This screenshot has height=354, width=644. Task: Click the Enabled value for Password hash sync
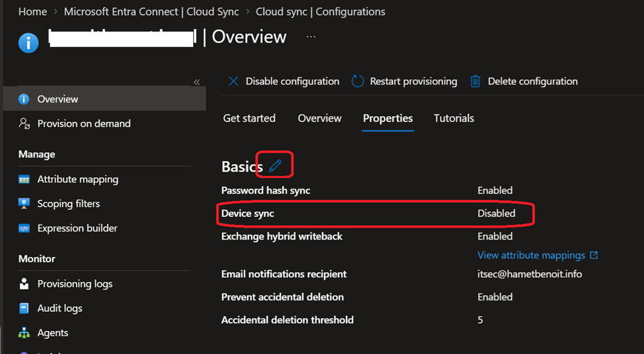495,191
